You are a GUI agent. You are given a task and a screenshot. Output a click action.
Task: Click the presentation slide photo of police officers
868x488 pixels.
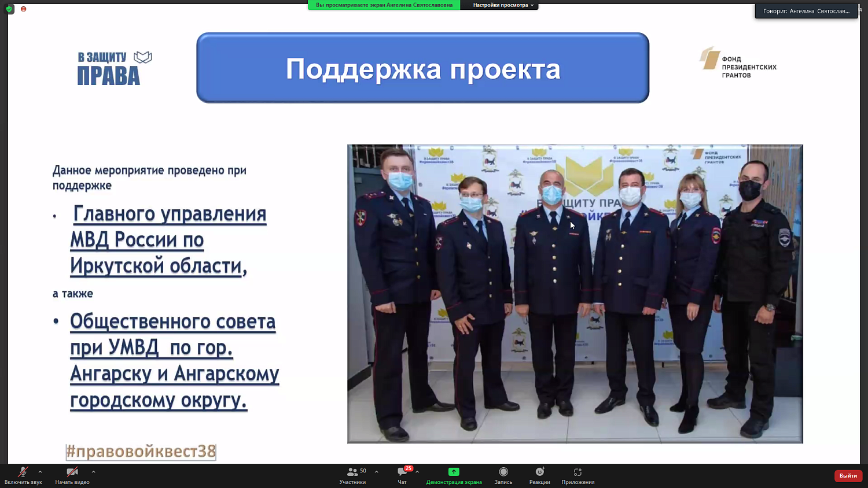coord(575,294)
